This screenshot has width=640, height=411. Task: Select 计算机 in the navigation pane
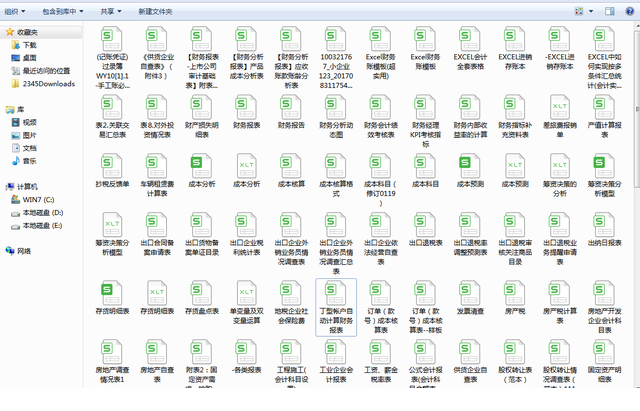point(22,187)
